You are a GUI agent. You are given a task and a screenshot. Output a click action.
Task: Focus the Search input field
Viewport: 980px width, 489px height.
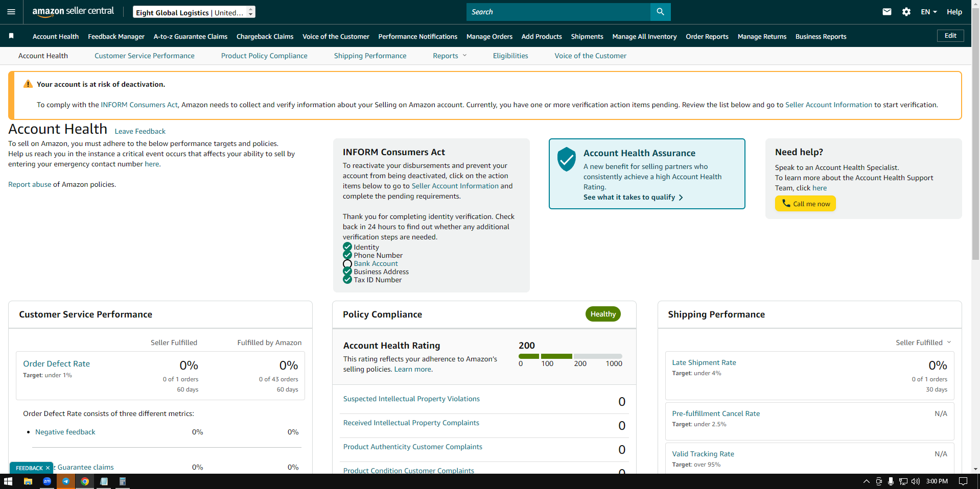(x=558, y=12)
